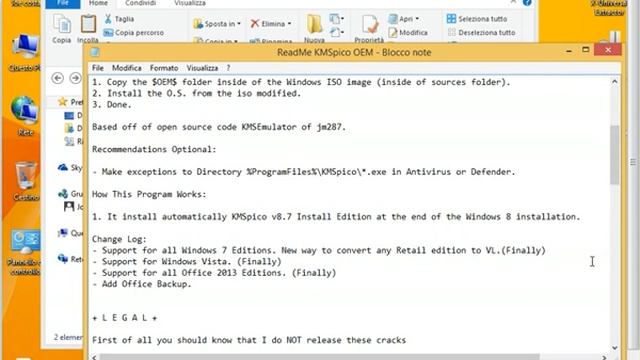Screen dimensions: 640x360
Task: Open the Notepad ? help menu
Action: pyautogui.click(x=229, y=68)
